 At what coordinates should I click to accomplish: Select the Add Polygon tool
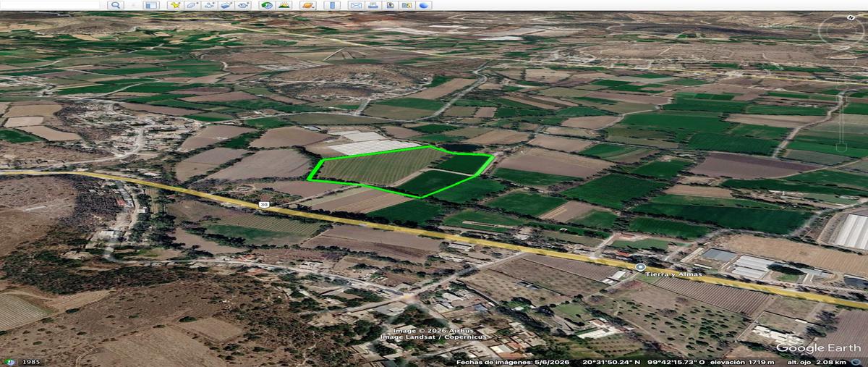(x=192, y=5)
